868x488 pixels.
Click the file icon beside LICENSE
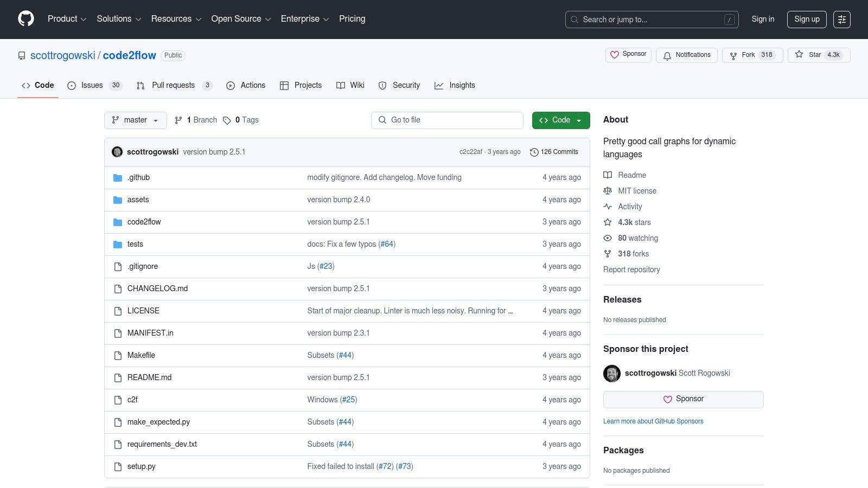tap(118, 311)
